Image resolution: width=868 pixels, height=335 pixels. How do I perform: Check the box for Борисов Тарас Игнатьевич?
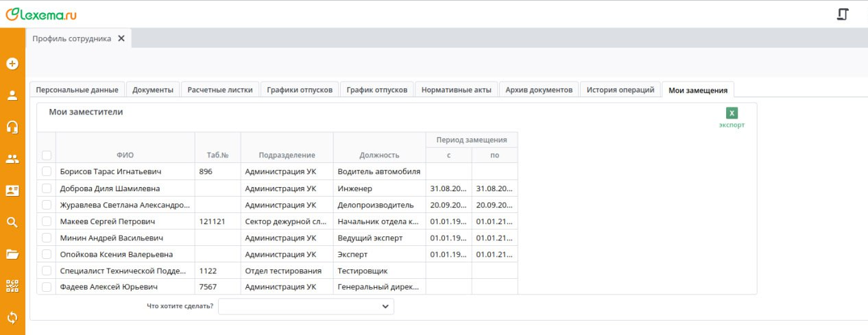pyautogui.click(x=47, y=172)
